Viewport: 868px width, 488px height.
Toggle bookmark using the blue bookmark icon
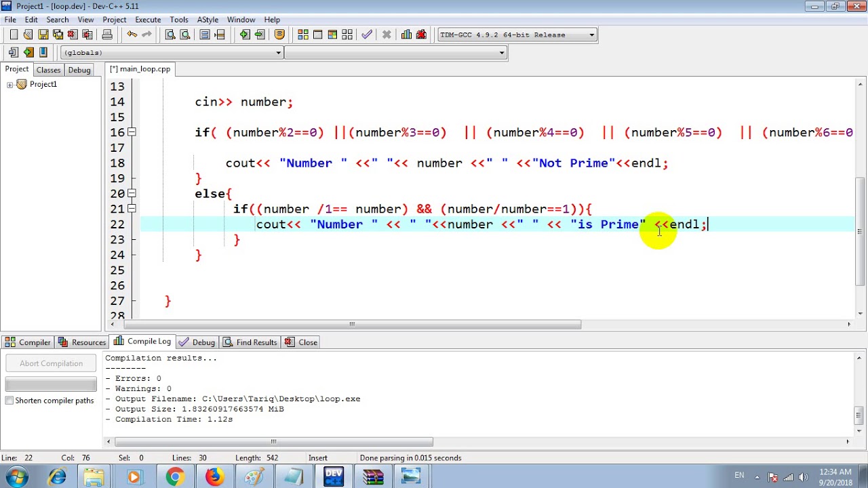pyautogui.click(x=43, y=52)
